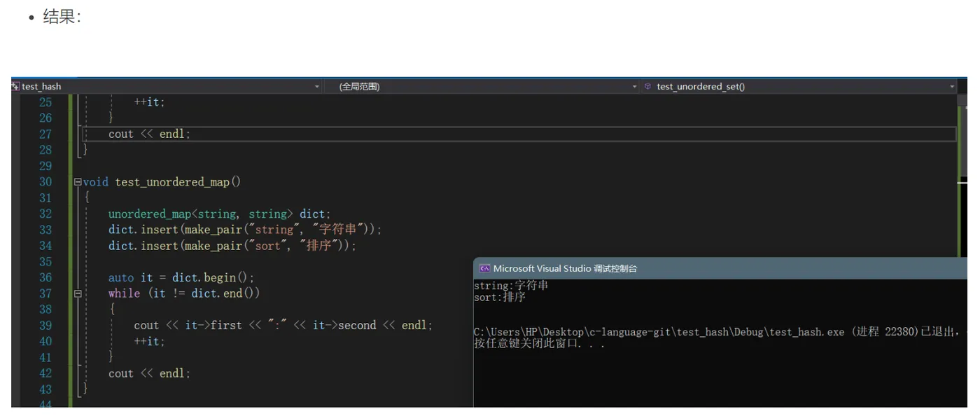Screen dimensions: 980x416
Task: Collapse the test_unordered_map function at line 30
Action: click(78, 182)
